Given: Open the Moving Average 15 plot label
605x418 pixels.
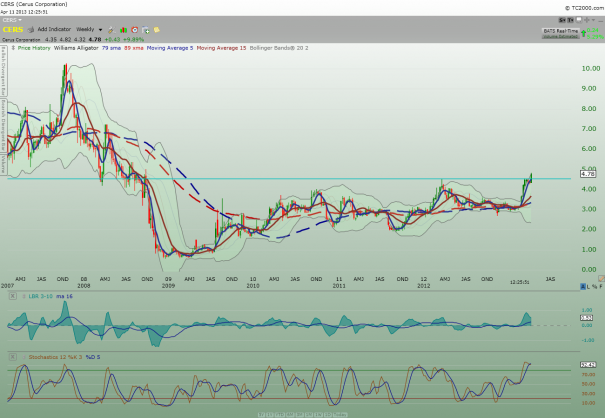Looking at the screenshot, I should (x=221, y=48).
